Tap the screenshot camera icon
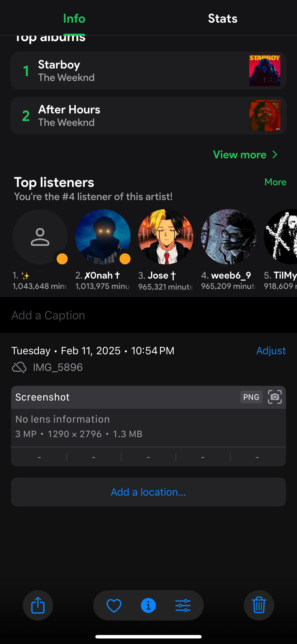Viewport: 297px width, 644px height. click(275, 397)
